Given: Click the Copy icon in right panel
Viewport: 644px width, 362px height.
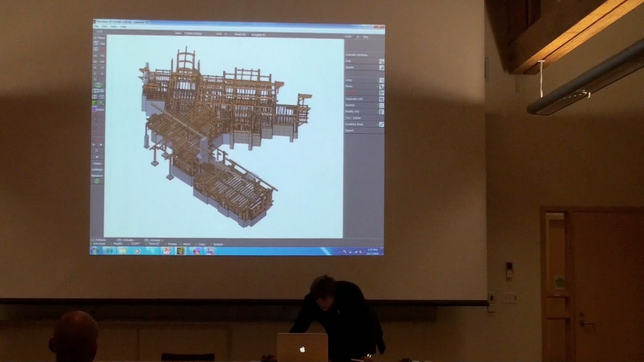Looking at the screenshot, I should pos(381,80).
